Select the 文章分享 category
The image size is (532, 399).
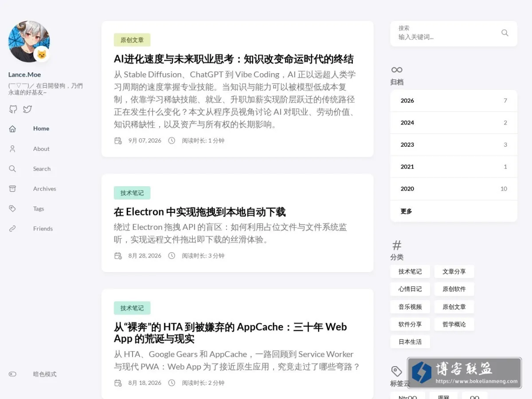pyautogui.click(x=454, y=271)
